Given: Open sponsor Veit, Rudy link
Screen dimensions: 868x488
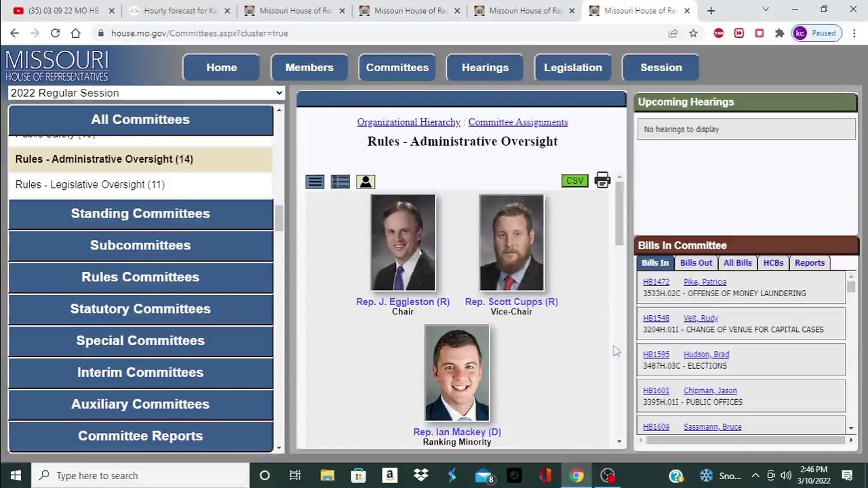Looking at the screenshot, I should tap(701, 318).
